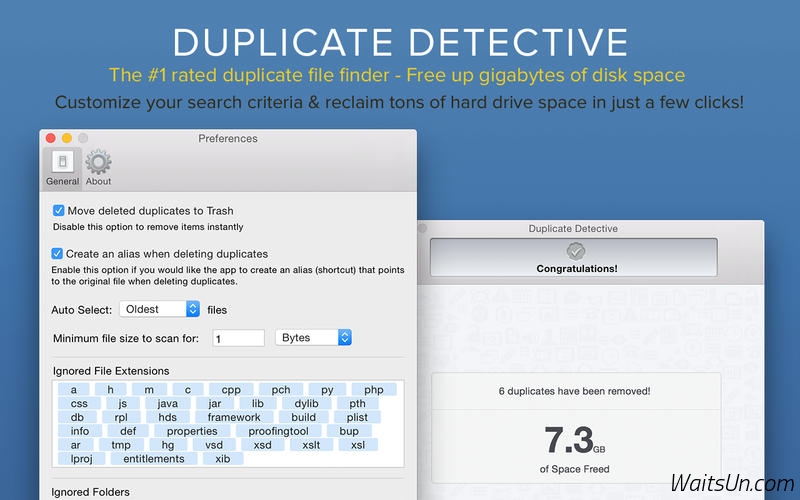
Task: Select the 'lib' extension token
Action: click(x=258, y=404)
